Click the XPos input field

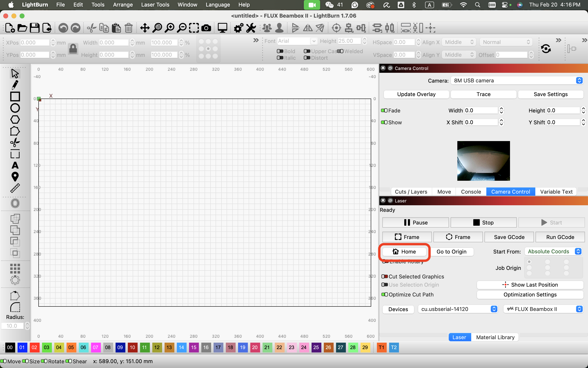(35, 43)
